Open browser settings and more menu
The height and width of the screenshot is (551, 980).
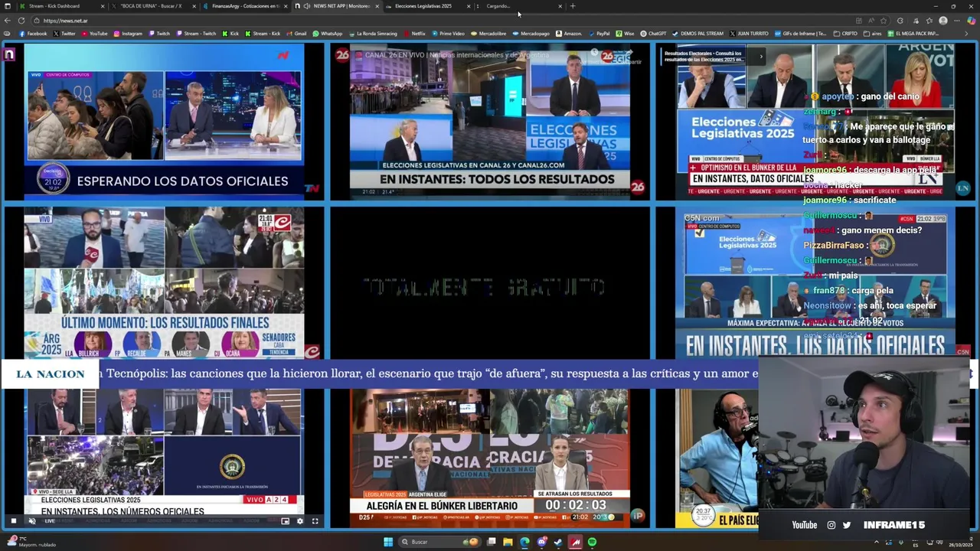pos(958,21)
